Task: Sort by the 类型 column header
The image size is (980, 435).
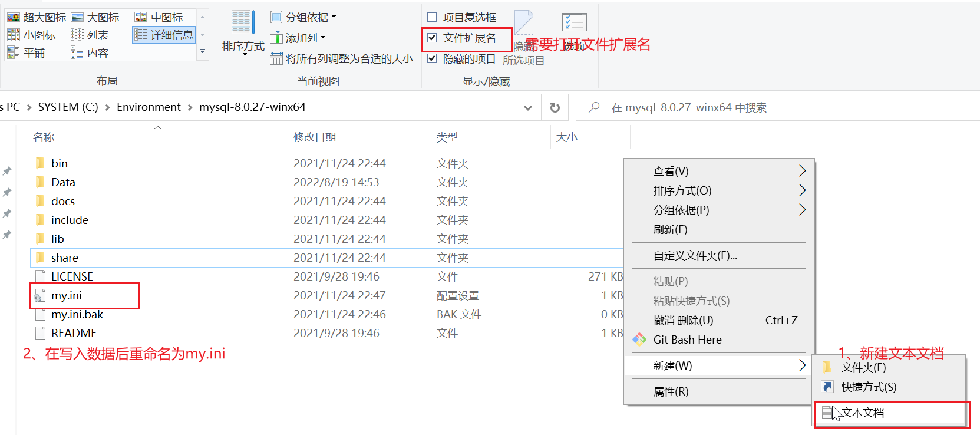Action: click(x=447, y=137)
